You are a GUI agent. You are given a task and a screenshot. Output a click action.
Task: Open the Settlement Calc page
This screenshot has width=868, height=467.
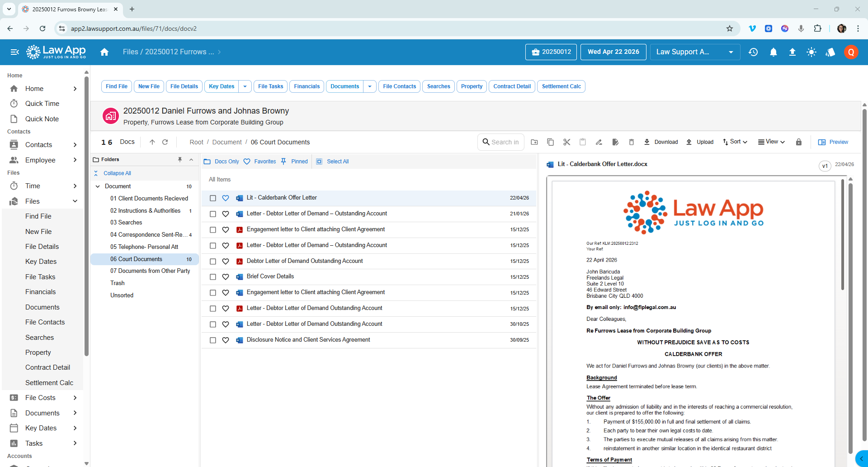point(561,86)
